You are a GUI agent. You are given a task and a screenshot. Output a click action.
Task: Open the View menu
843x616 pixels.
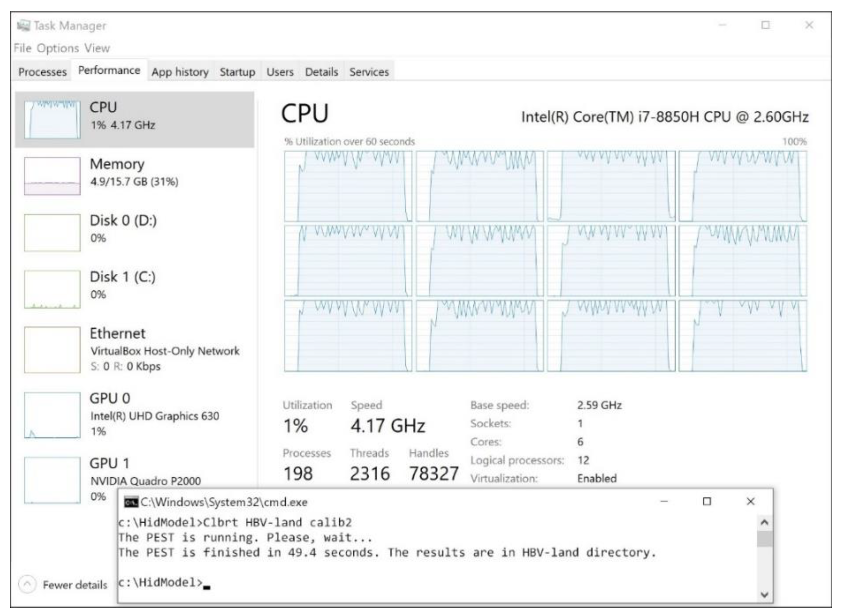pos(97,48)
